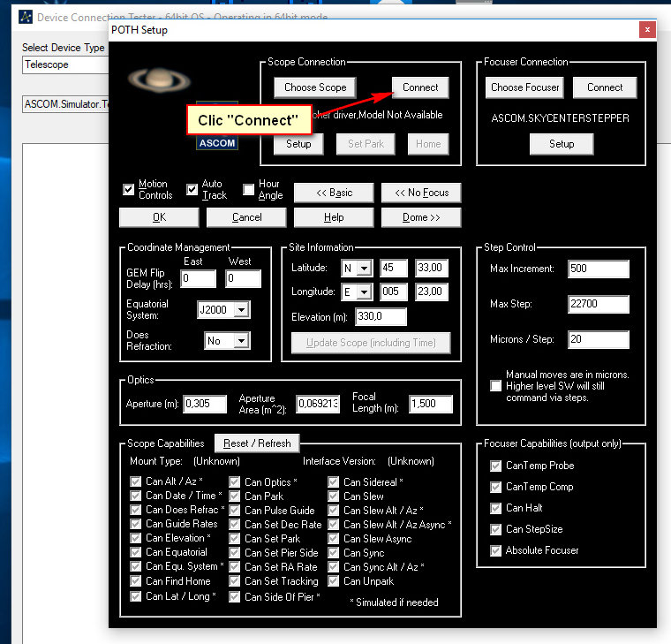This screenshot has width=671, height=644.
Task: Click the Saturn planet image
Action: pyautogui.click(x=159, y=80)
